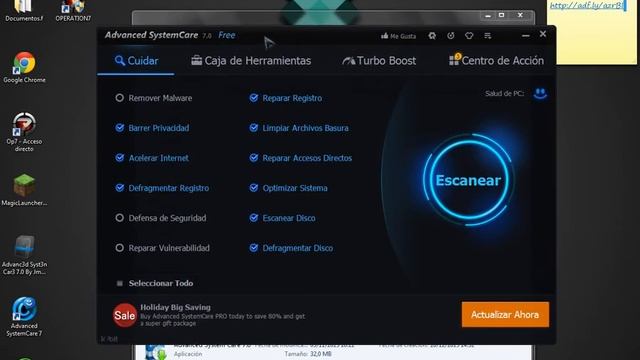Image resolution: width=640 pixels, height=360 pixels.
Task: Open Advanc3d Syst3n Car3 7.0 desktop item
Action: [24, 255]
